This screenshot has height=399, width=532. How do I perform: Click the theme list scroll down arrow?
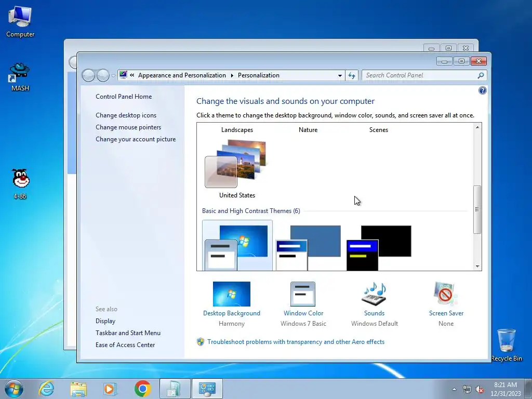click(x=477, y=267)
